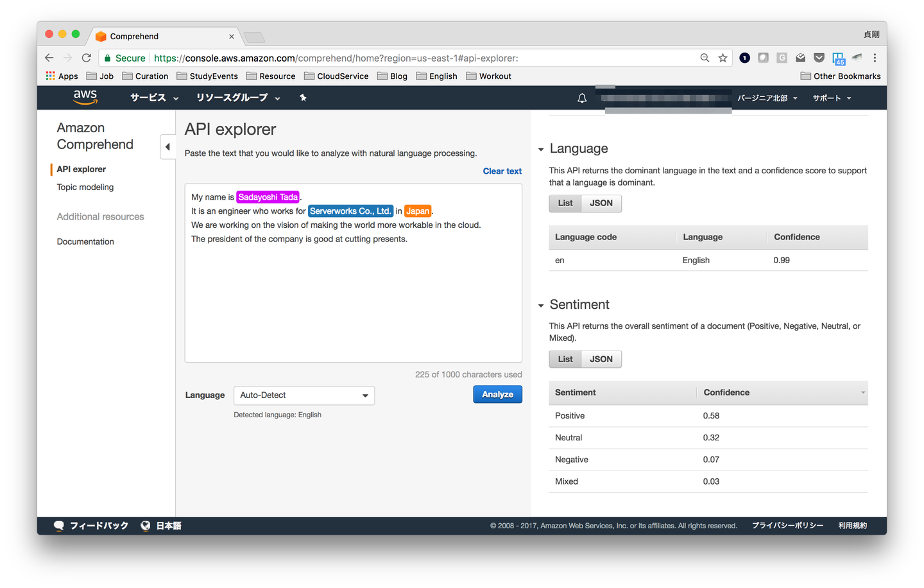The height and width of the screenshot is (588, 924).
Task: Close the Comprehend browser tab
Action: tap(232, 37)
